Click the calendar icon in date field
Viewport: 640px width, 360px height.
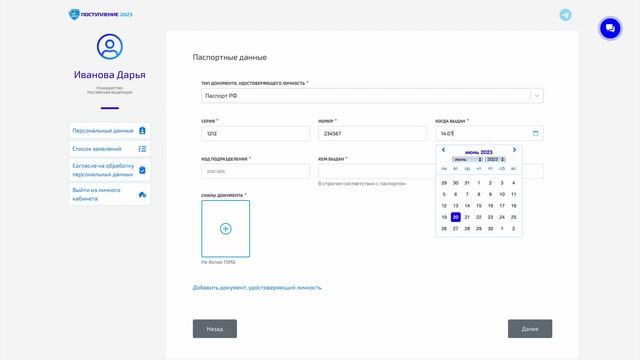(x=536, y=133)
